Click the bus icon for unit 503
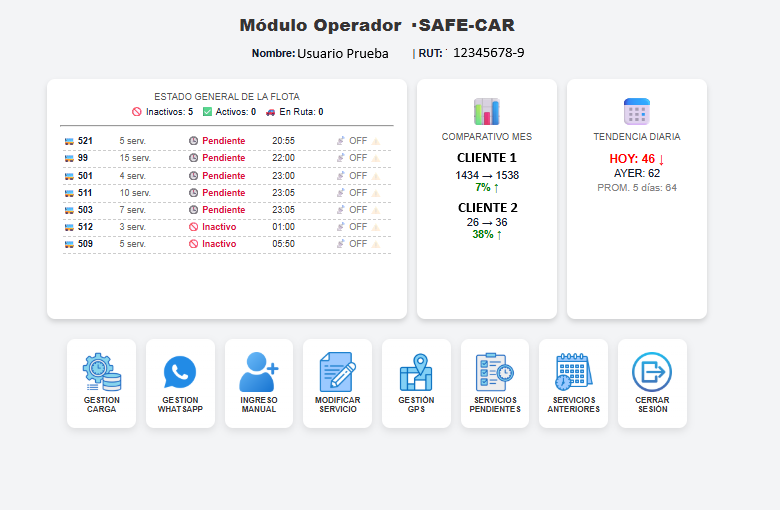780x510 pixels. pyautogui.click(x=69, y=210)
